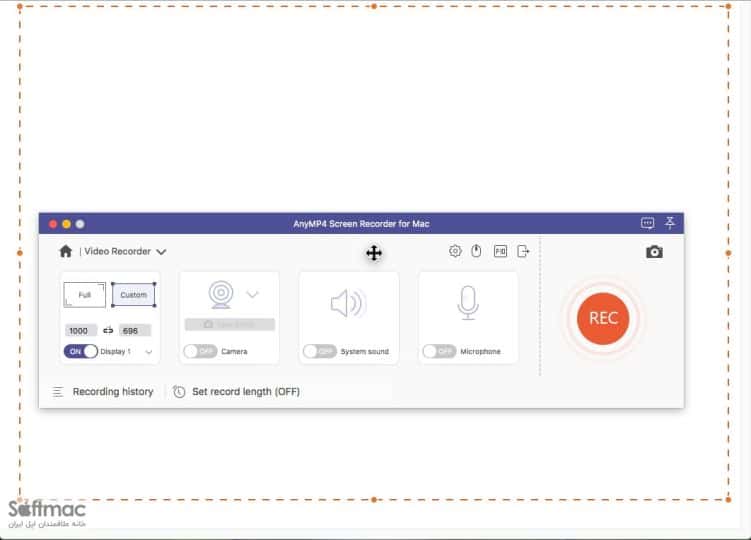Click the top-center selection frame handle
751x540 pixels.
(374, 6)
